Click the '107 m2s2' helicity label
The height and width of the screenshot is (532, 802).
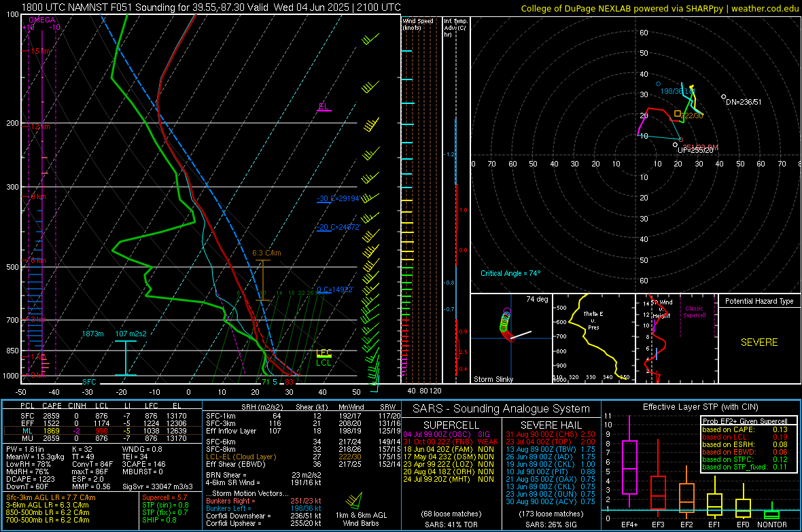130,334
